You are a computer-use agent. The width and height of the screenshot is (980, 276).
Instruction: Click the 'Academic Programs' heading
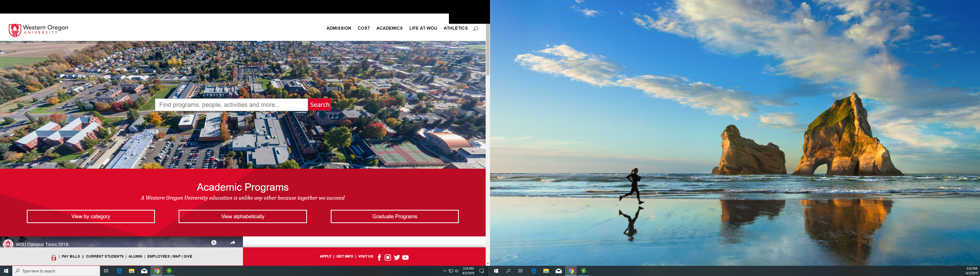pos(243,187)
